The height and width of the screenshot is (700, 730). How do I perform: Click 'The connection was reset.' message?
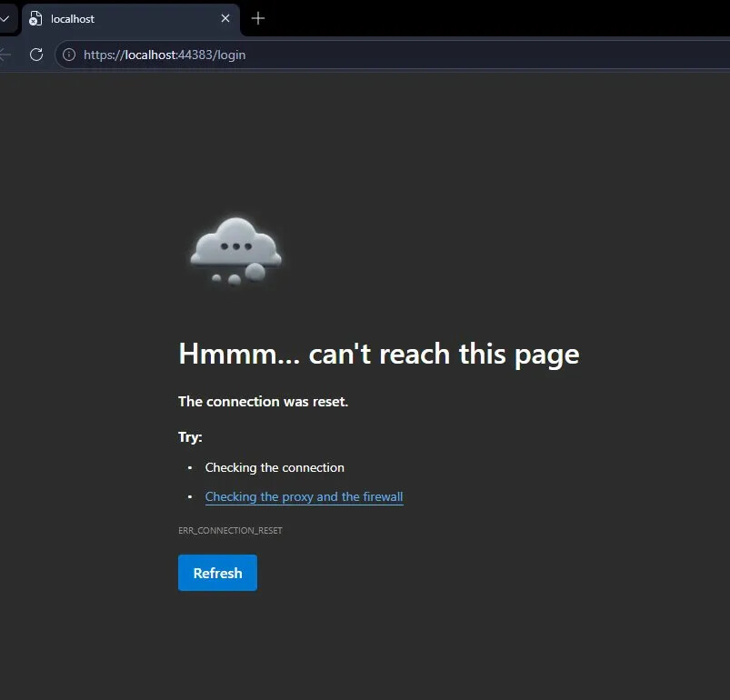263,401
